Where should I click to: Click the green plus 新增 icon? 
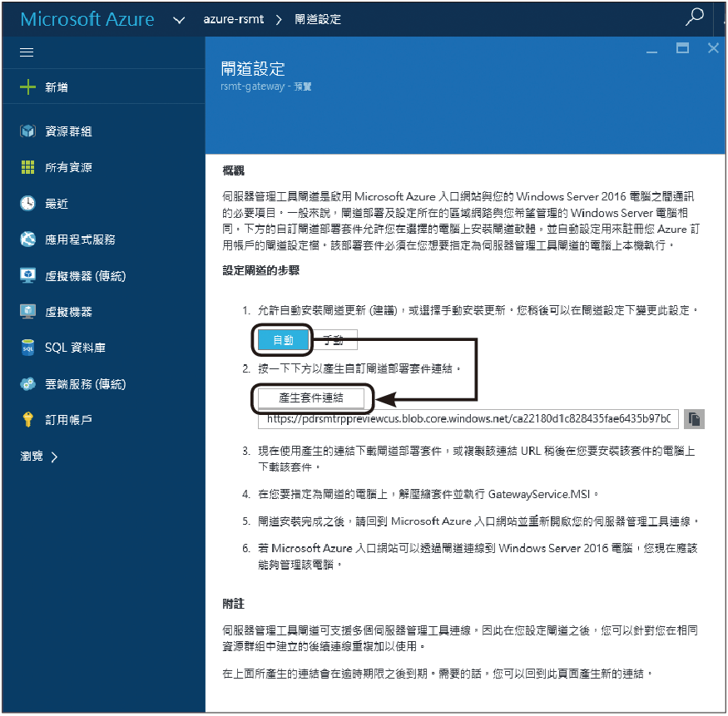coord(27,86)
